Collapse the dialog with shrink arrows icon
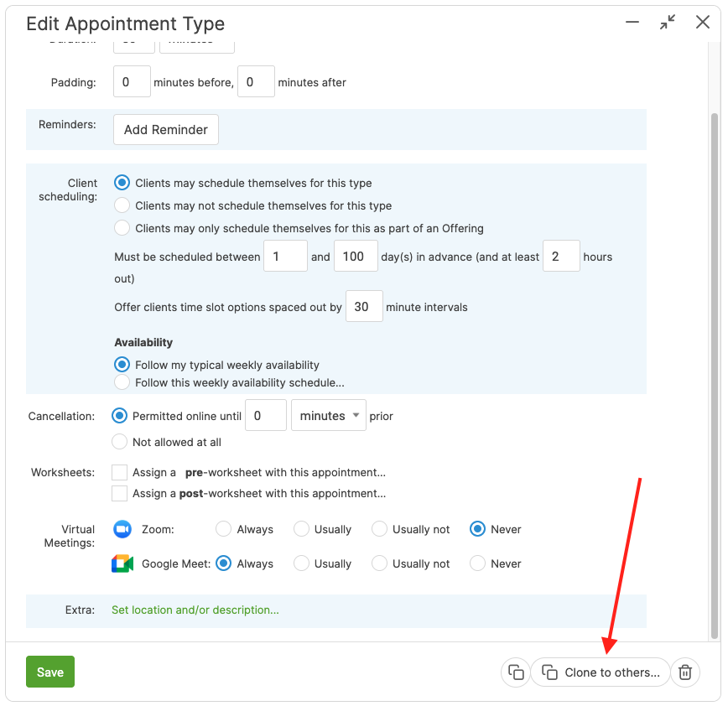728x706 pixels. click(x=668, y=23)
